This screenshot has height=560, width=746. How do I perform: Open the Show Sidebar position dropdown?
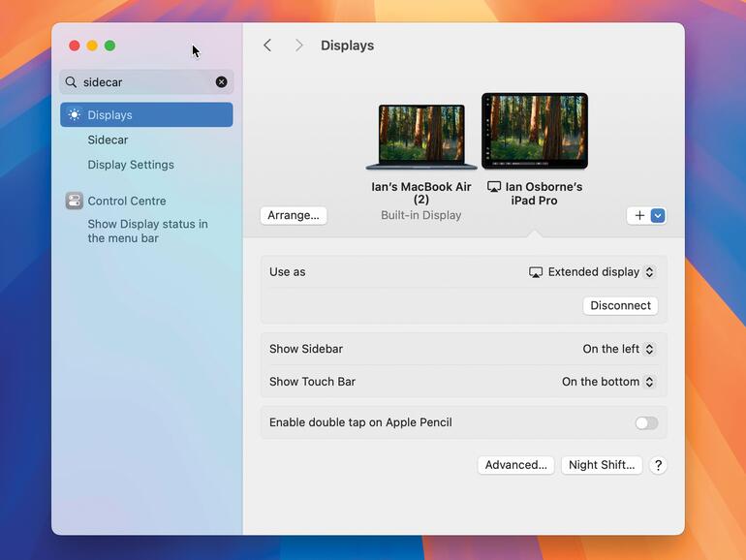click(x=618, y=349)
